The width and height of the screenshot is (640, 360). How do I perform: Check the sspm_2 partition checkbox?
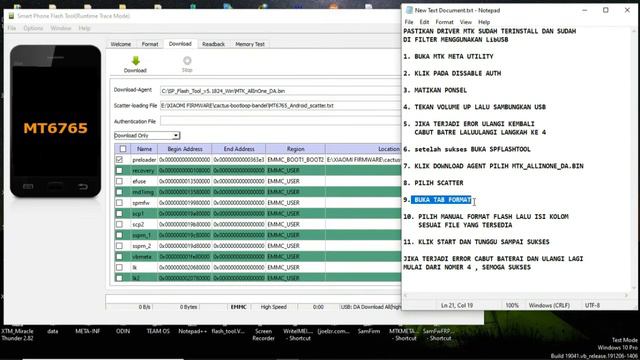coord(119,246)
